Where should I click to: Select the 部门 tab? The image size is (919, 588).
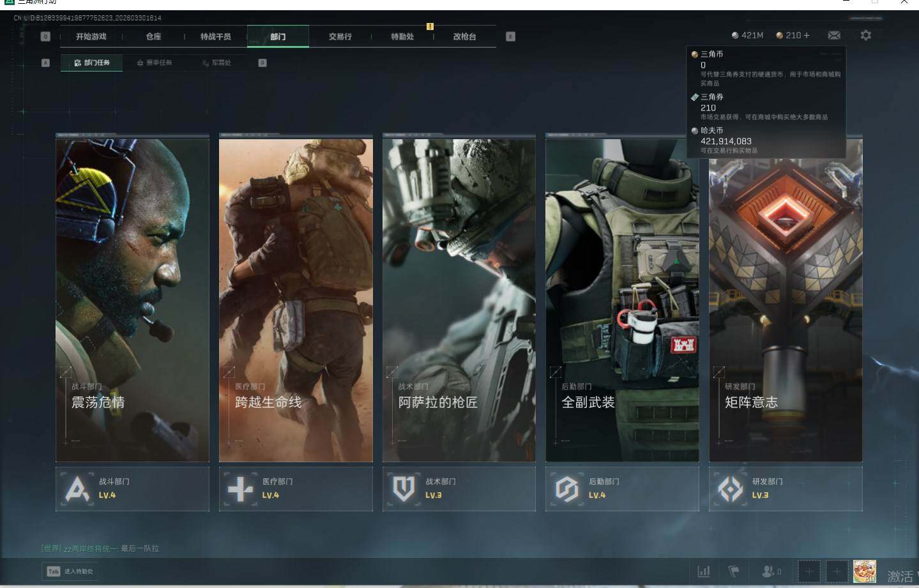click(278, 36)
